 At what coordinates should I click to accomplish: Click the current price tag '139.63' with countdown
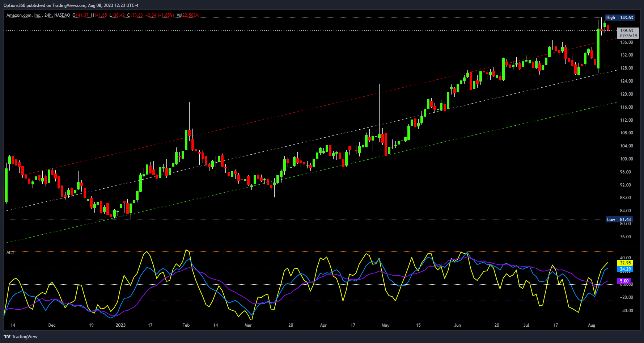click(628, 33)
